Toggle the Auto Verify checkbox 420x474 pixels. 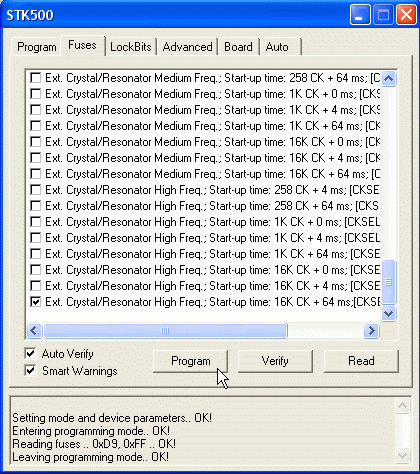(x=30, y=353)
